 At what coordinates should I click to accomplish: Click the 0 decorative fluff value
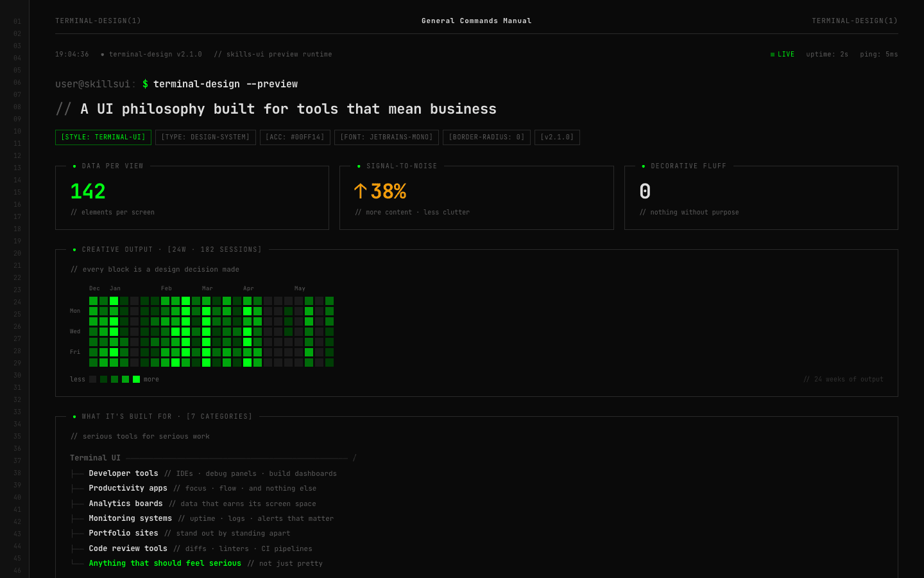(x=645, y=191)
